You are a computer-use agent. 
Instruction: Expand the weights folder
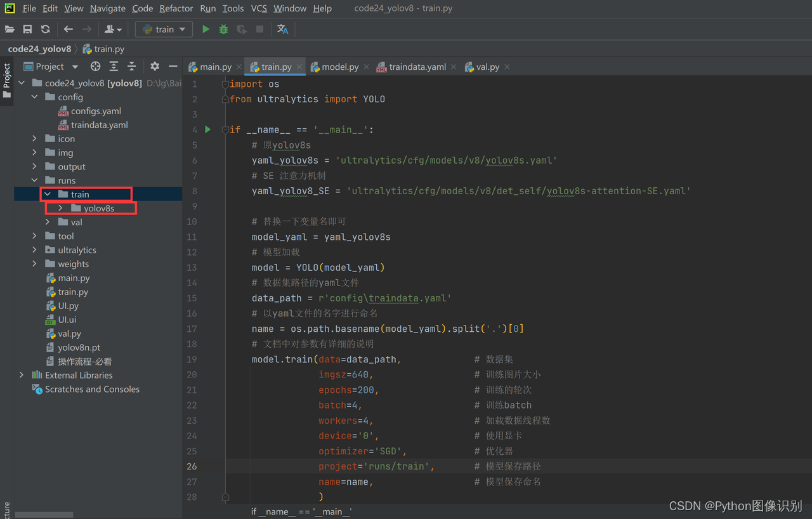click(35, 264)
